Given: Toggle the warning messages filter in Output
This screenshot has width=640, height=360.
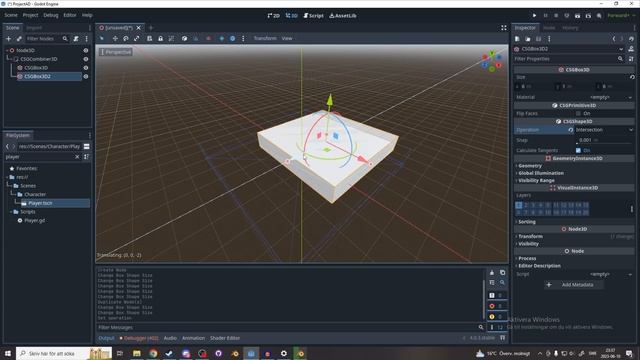Looking at the screenshot, I should (x=497, y=316).
